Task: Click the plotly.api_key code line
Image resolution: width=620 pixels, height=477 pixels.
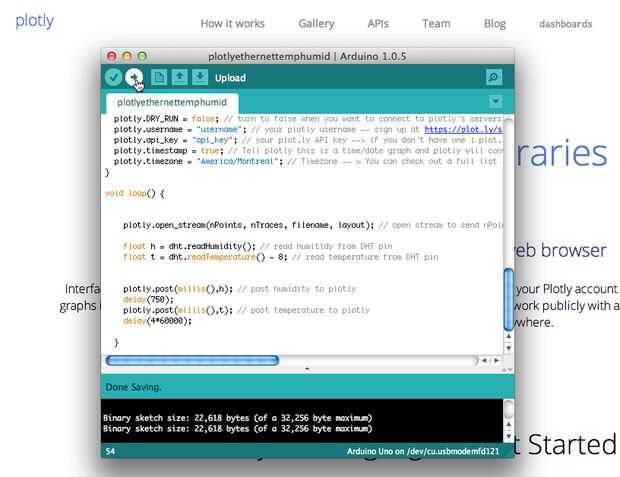Action: pos(308,140)
